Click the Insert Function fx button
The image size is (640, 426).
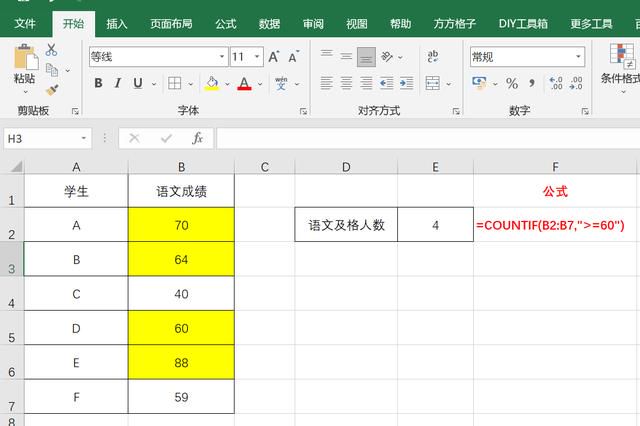pyautogui.click(x=198, y=139)
